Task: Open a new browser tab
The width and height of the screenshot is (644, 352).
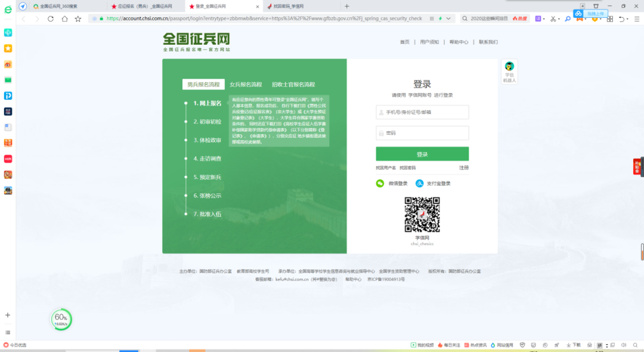Action: point(346,6)
